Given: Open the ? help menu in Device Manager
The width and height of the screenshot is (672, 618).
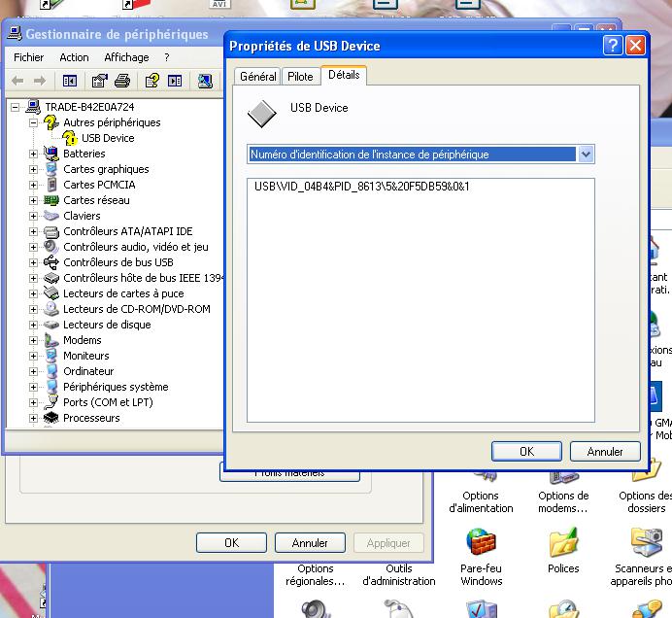Looking at the screenshot, I should pos(167,57).
